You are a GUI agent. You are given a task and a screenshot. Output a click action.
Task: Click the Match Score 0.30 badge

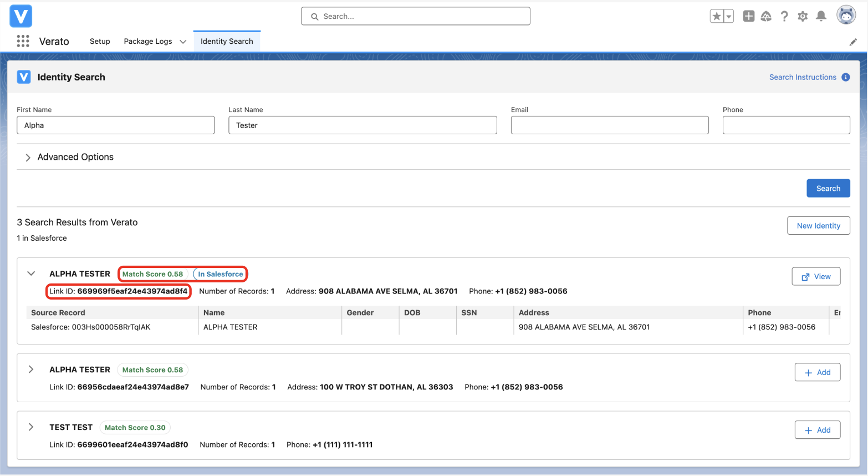[135, 428]
